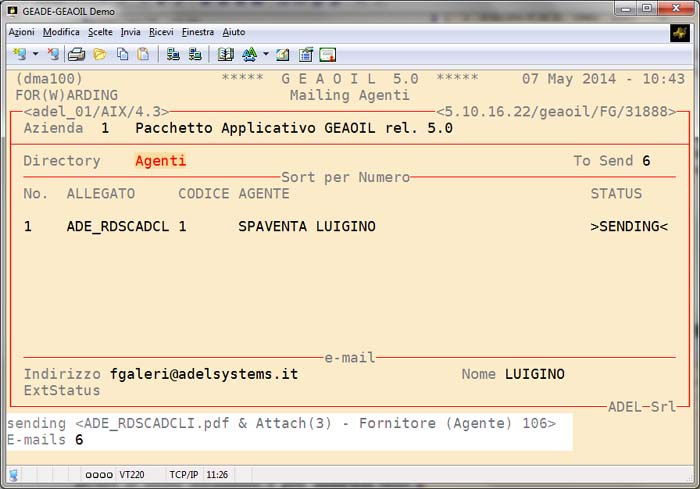Click the copy icon in toolbar
This screenshot has height=489, width=700.
tap(122, 54)
